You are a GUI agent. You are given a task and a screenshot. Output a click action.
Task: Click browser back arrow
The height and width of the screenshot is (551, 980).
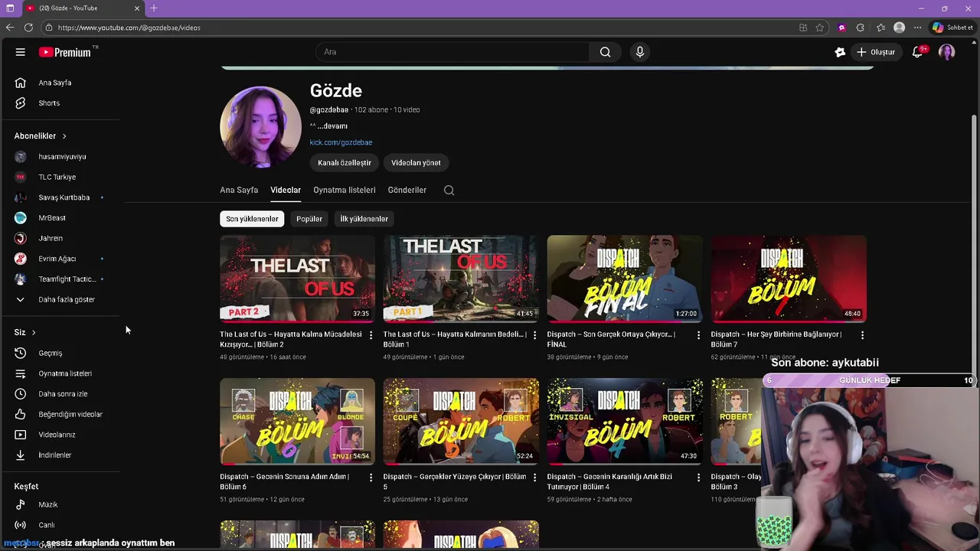10,28
